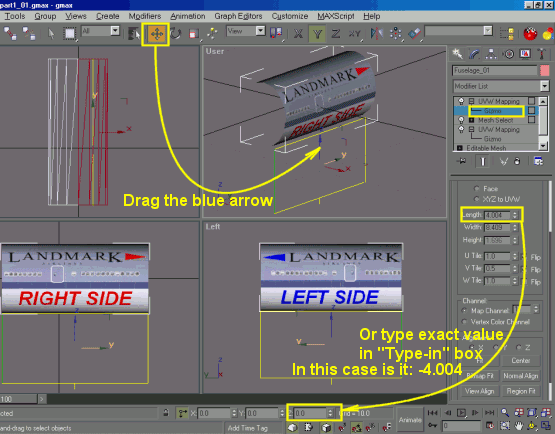Image resolution: width=555 pixels, height=434 pixels.
Task: Open reference coordinate View dropdown
Action: pyautogui.click(x=260, y=31)
